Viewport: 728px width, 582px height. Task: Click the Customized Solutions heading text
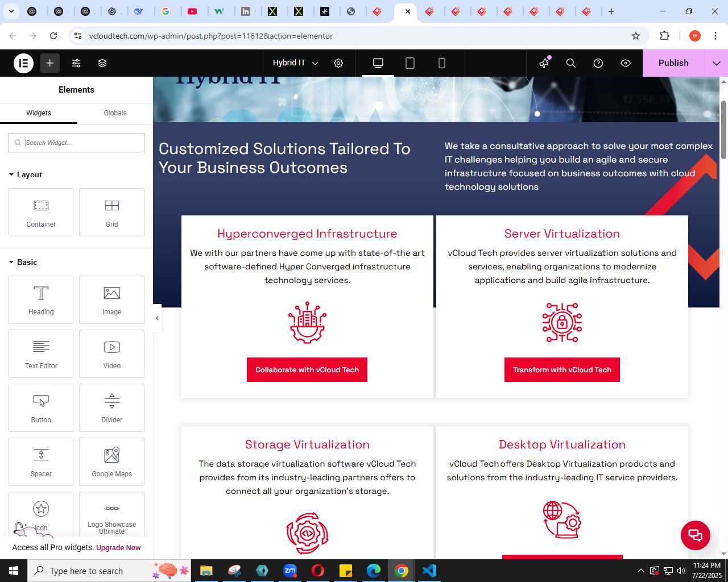(284, 158)
